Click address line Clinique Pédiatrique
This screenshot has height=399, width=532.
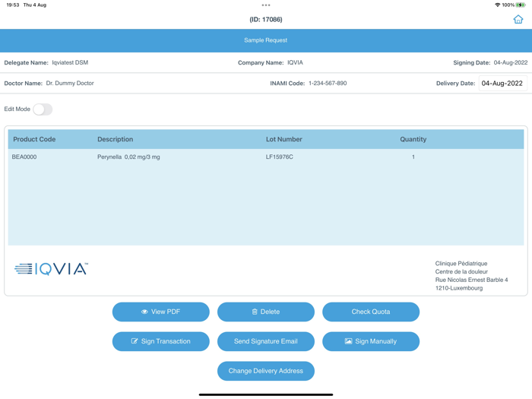(461, 264)
